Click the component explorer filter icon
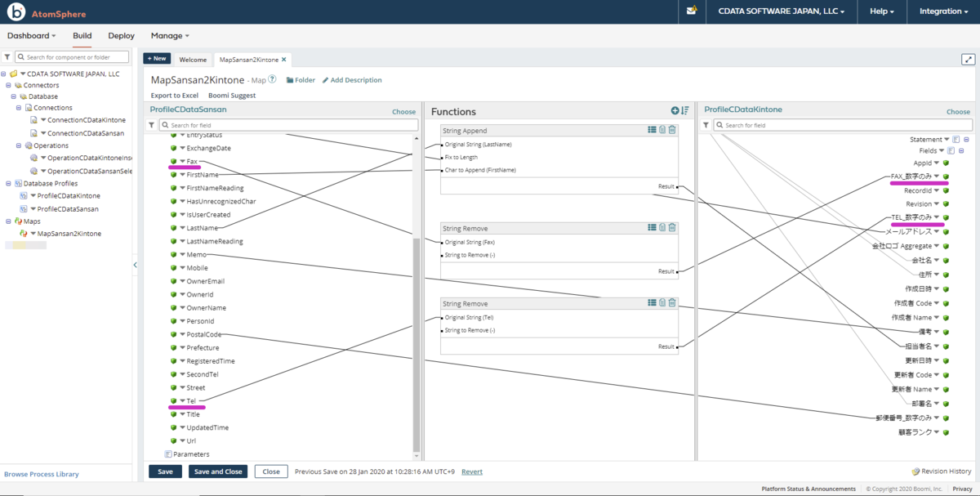Screen dimensions: 980x496 pyautogui.click(x=7, y=57)
